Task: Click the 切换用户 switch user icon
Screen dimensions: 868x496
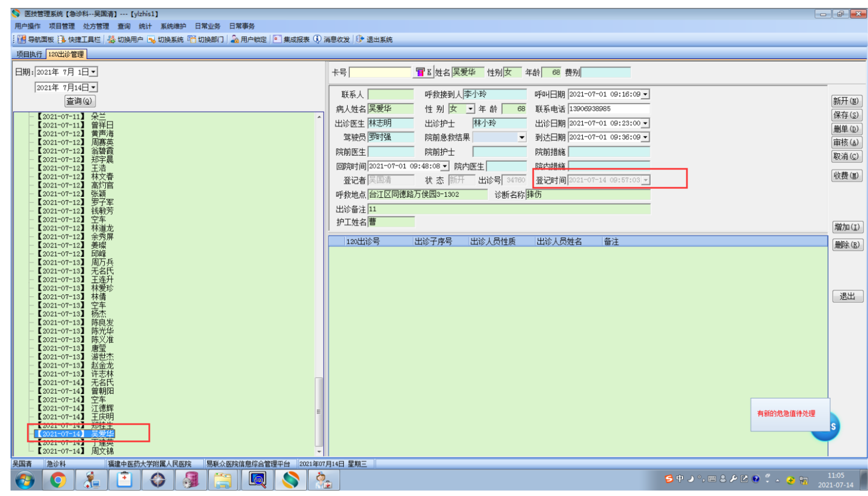Action: tap(111, 40)
